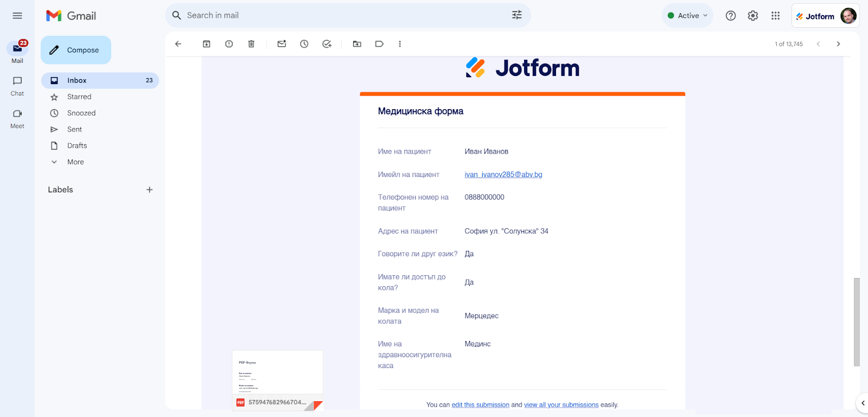
Task: Open the more actions three-dot menu
Action: (x=400, y=44)
